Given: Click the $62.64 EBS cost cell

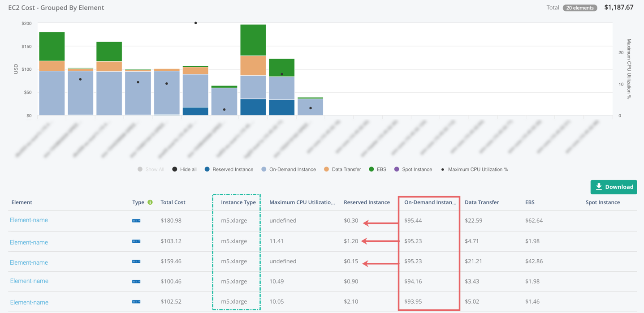Looking at the screenshot, I should pyautogui.click(x=534, y=220).
